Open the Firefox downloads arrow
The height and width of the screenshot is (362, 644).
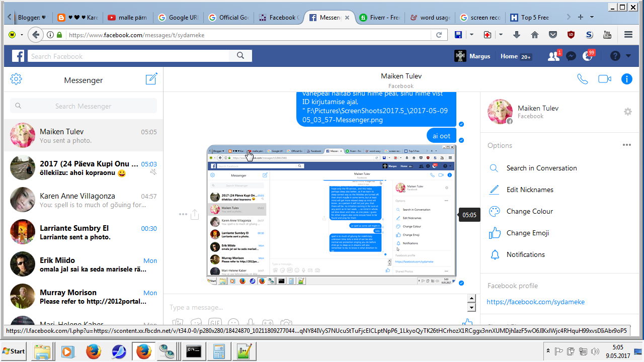(x=516, y=35)
